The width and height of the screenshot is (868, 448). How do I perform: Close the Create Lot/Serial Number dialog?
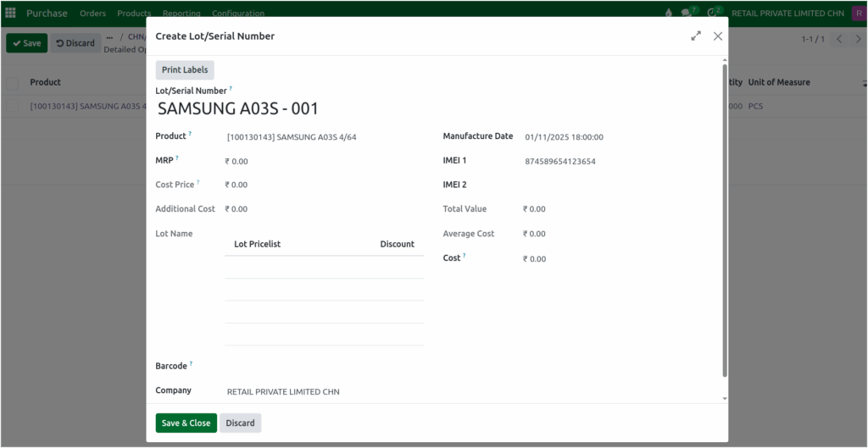718,36
